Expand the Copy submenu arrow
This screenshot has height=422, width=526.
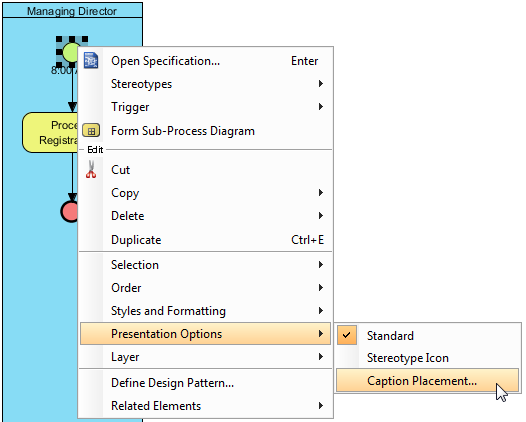tap(321, 193)
